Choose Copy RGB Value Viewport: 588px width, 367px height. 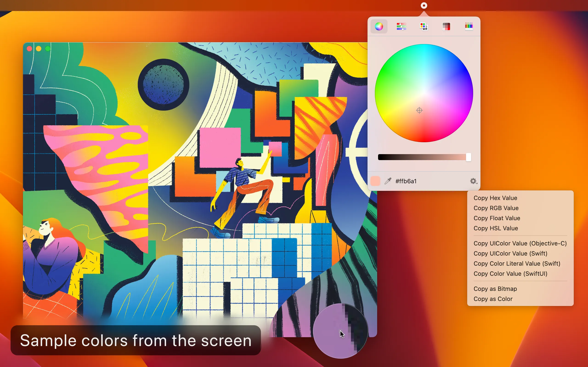496,208
